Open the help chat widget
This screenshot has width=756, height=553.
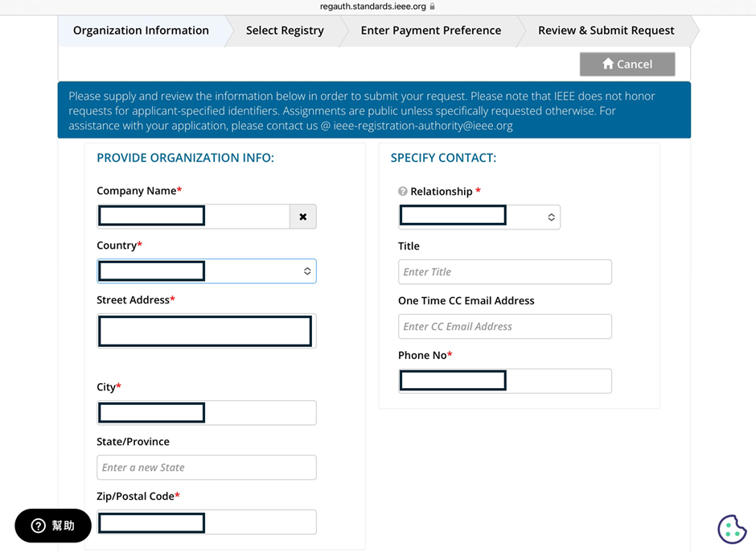[53, 526]
